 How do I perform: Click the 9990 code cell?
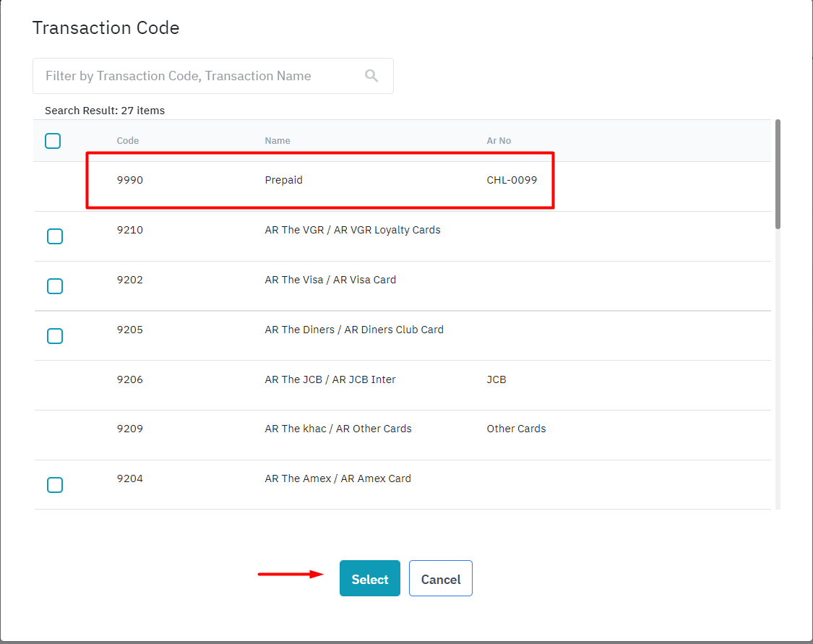point(130,180)
